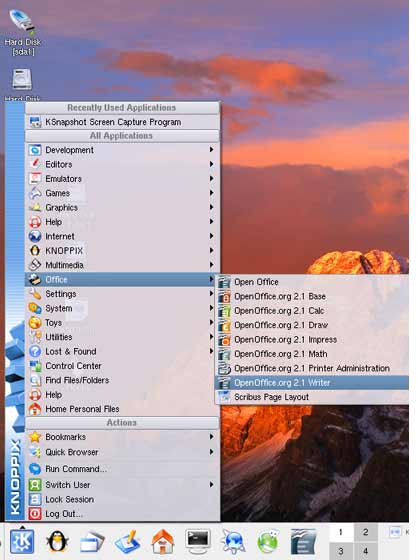Click the KNOPPIX penguin menu icon
This screenshot has height=560, width=420.
click(x=35, y=251)
